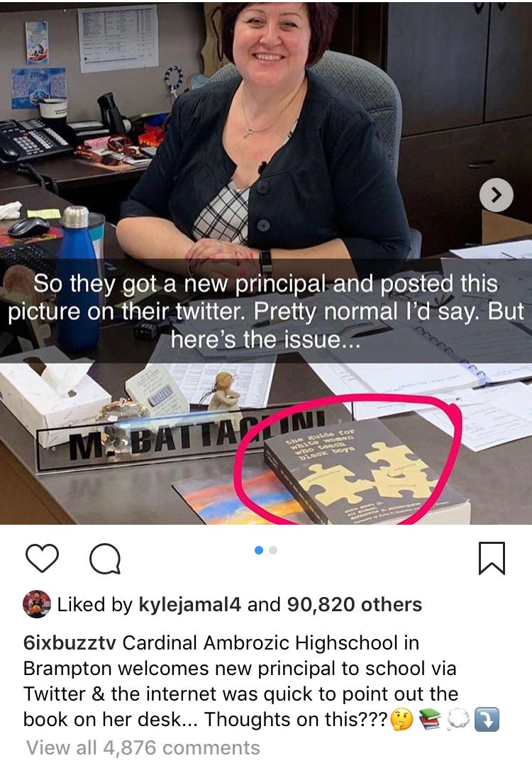Image resolution: width=532 pixels, height=763 pixels.
Task: Open kylejamal4 username link
Action: (x=190, y=604)
